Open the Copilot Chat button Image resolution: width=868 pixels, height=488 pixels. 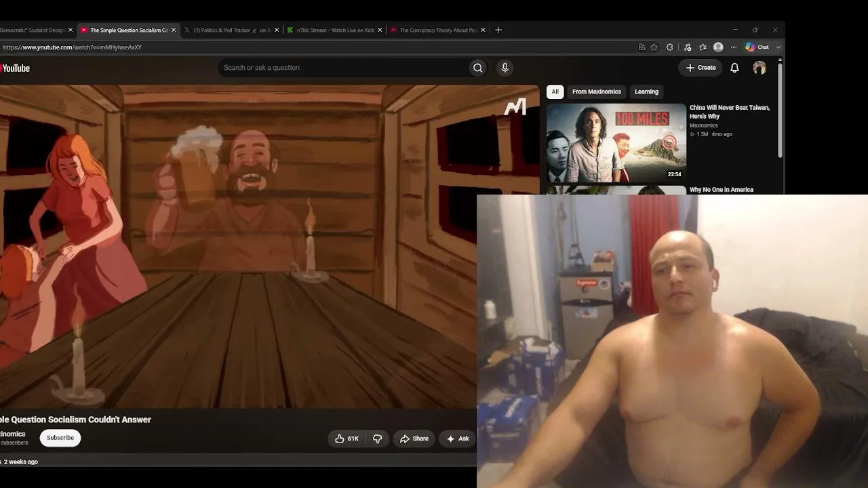click(757, 47)
